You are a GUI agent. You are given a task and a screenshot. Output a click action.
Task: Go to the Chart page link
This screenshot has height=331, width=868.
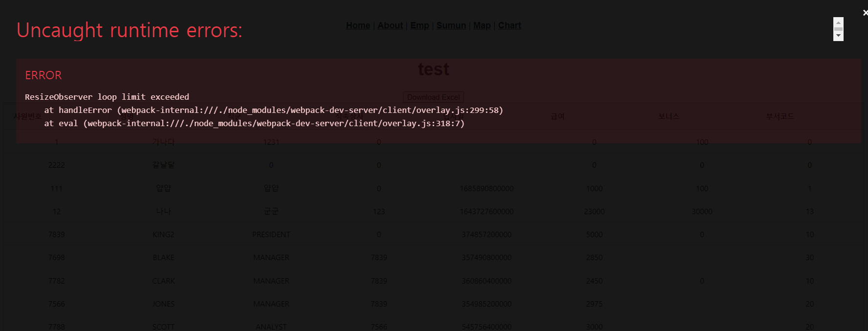tap(509, 25)
